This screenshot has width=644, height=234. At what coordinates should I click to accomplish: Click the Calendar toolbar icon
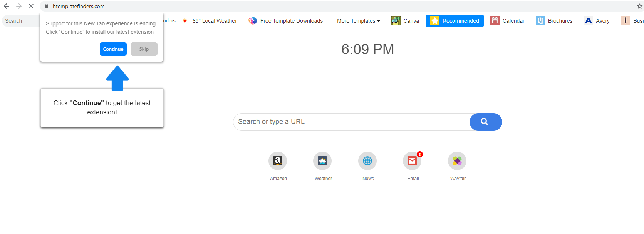[x=495, y=21]
